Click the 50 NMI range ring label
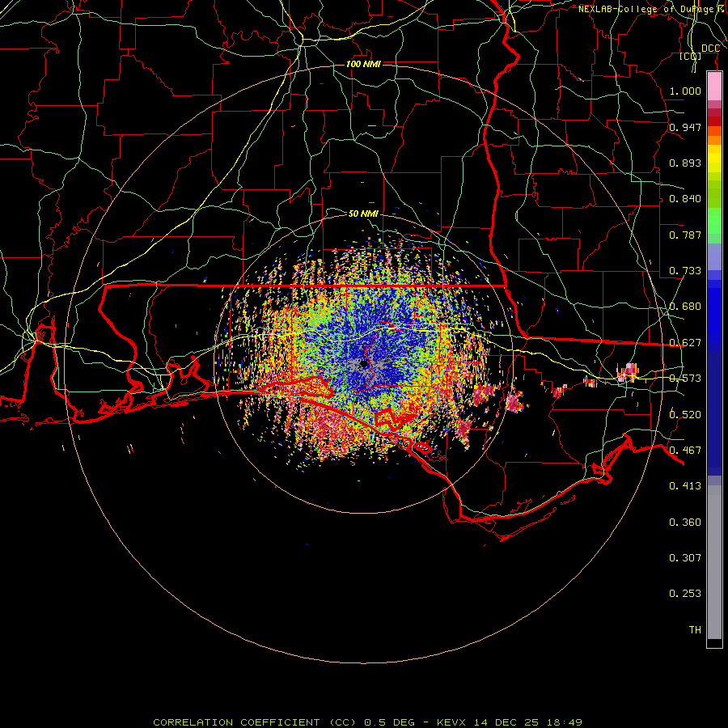The image size is (728, 728). pyautogui.click(x=363, y=214)
